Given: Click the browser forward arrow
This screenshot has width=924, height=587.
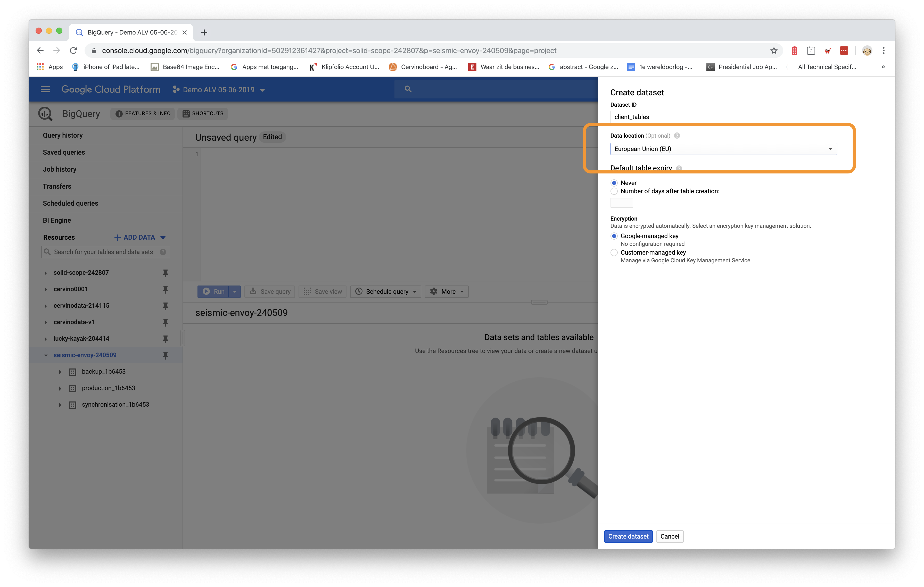Looking at the screenshot, I should coord(57,51).
